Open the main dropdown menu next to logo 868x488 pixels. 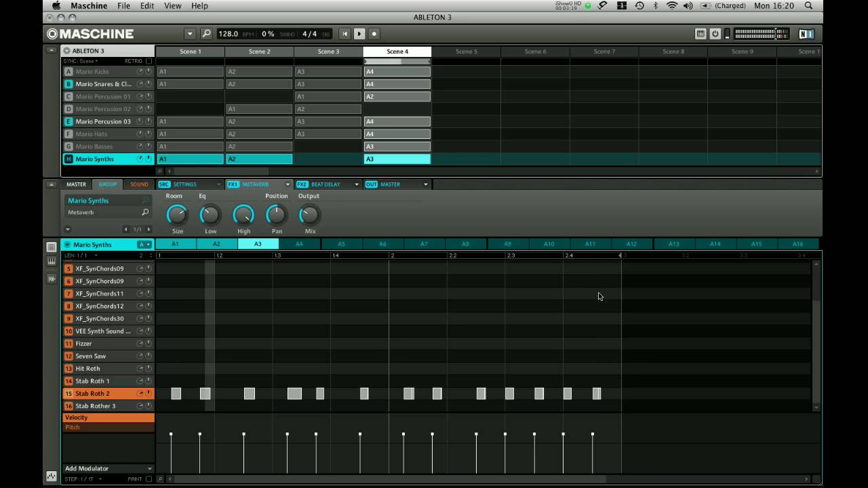point(190,34)
